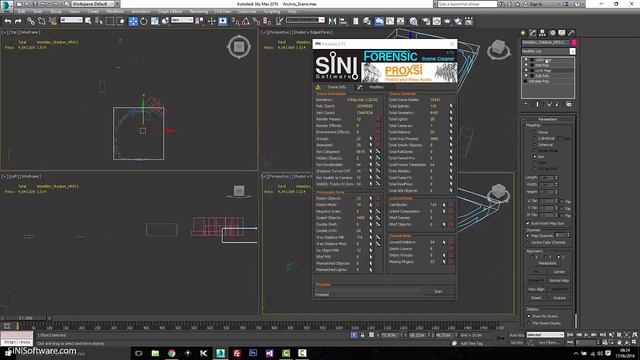Image resolution: width=640 pixels, height=360 pixels.
Task: Open the selection filter dropdown in toolbar
Action: (71, 20)
